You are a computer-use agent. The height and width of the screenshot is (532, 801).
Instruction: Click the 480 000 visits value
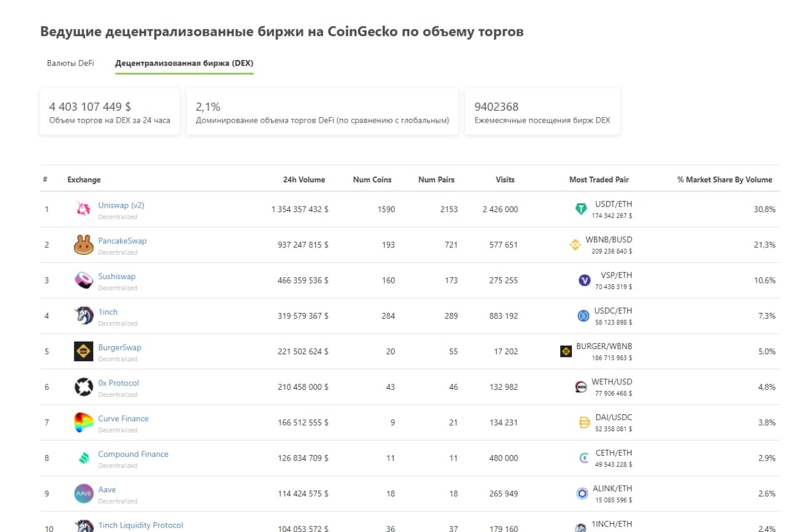(504, 458)
